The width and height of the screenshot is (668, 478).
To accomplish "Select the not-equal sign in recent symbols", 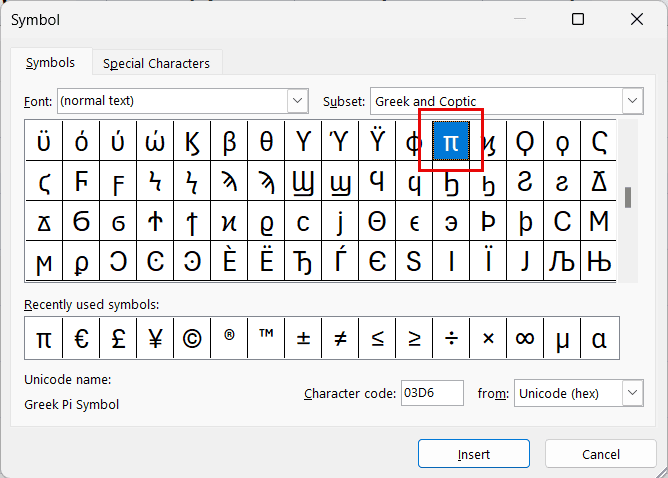I will click(340, 339).
